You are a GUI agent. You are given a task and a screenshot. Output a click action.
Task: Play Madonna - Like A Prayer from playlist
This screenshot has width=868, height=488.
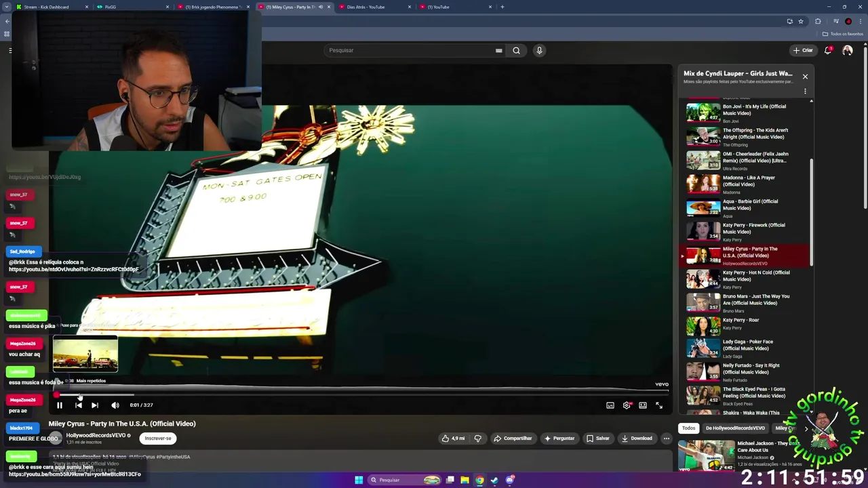click(745, 184)
